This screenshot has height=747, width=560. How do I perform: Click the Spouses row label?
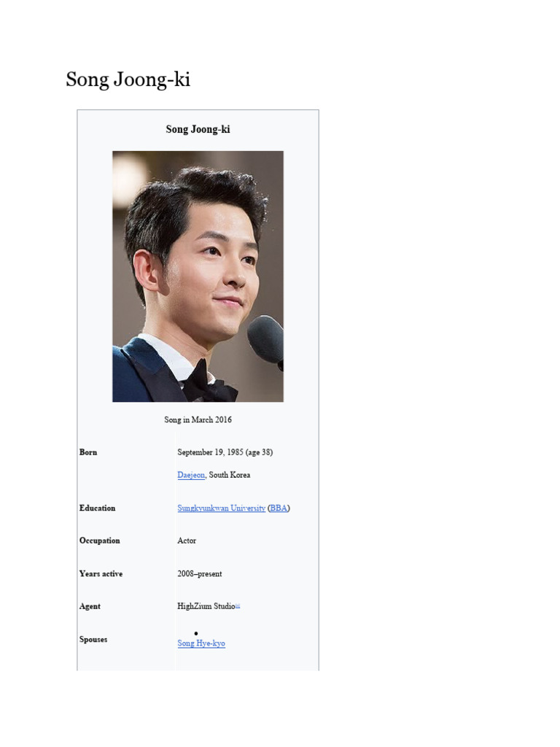(93, 639)
